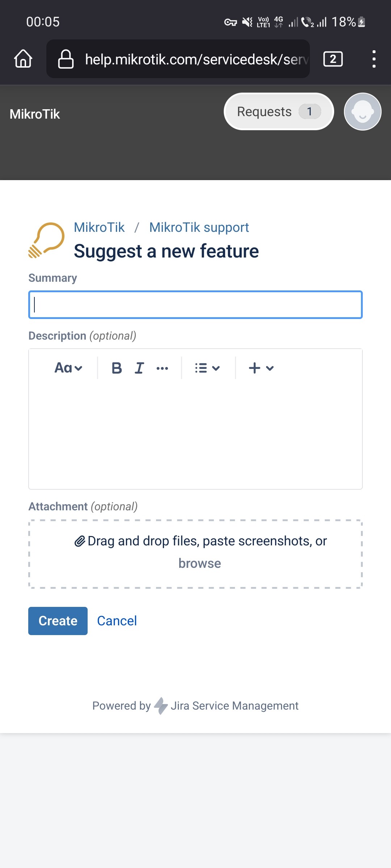
Task: Click the Cancel link
Action: coord(117,621)
